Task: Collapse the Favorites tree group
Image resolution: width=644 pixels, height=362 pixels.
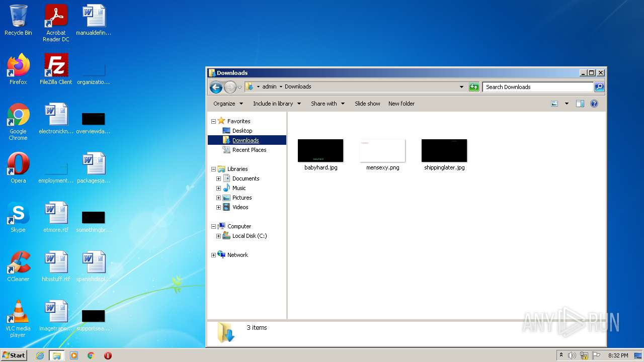Action: [x=213, y=121]
